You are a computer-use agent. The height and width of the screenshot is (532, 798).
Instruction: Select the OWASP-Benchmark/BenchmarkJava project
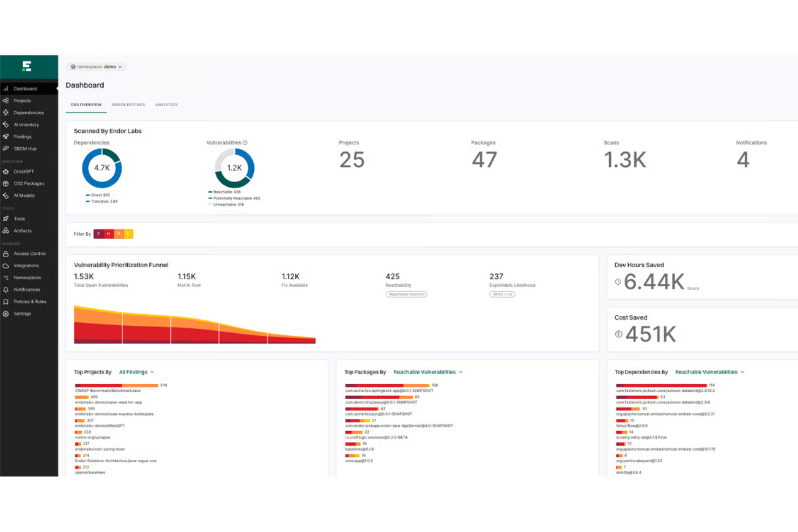[108, 390]
